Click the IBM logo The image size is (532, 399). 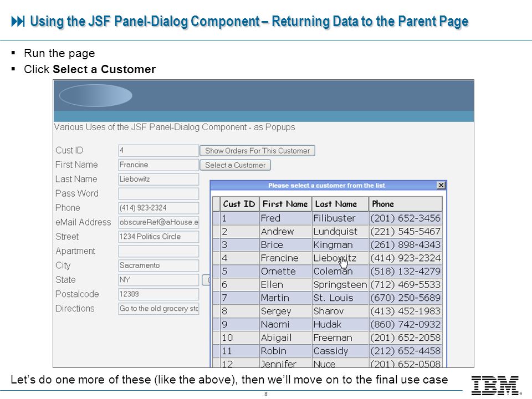pos(496,386)
